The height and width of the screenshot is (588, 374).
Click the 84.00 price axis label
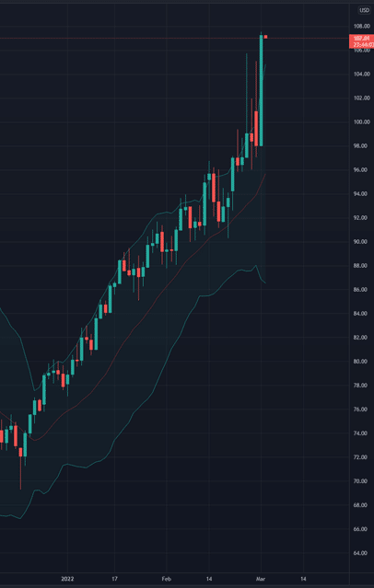coord(361,314)
